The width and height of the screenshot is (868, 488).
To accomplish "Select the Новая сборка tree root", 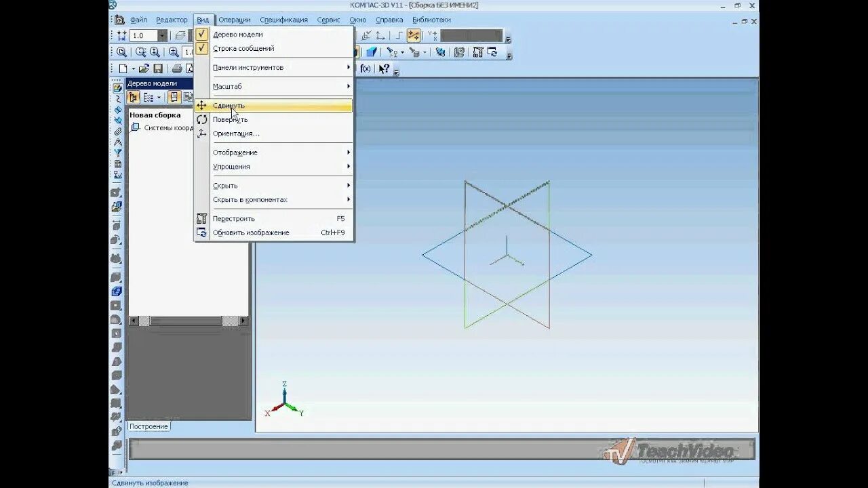I will click(x=155, y=115).
